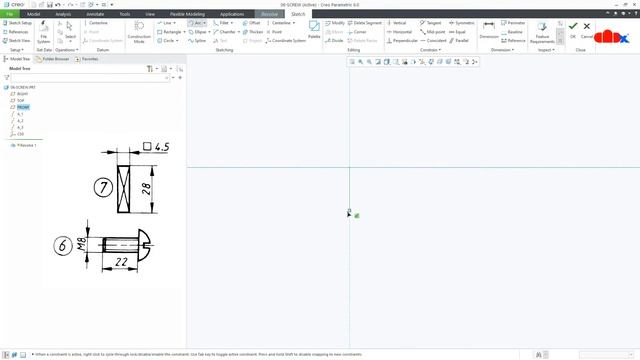Open the Line dropdown arrow
640x360 pixels.
pos(175,23)
